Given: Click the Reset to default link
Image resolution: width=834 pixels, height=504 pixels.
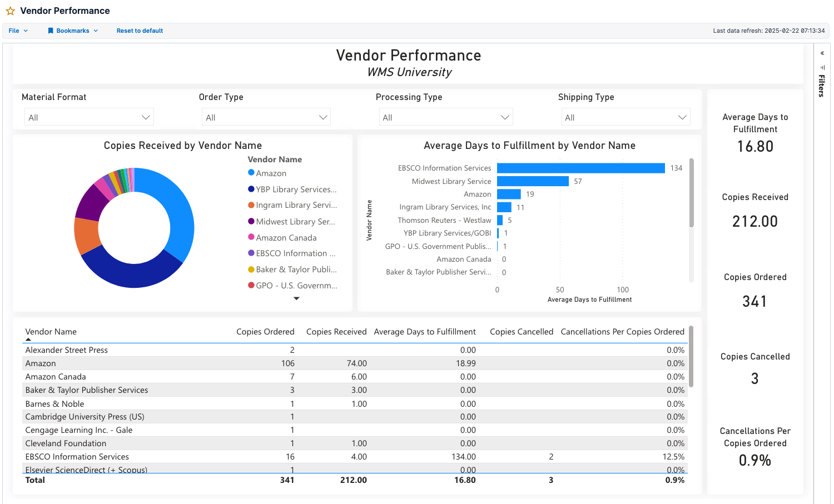Looking at the screenshot, I should pos(140,31).
